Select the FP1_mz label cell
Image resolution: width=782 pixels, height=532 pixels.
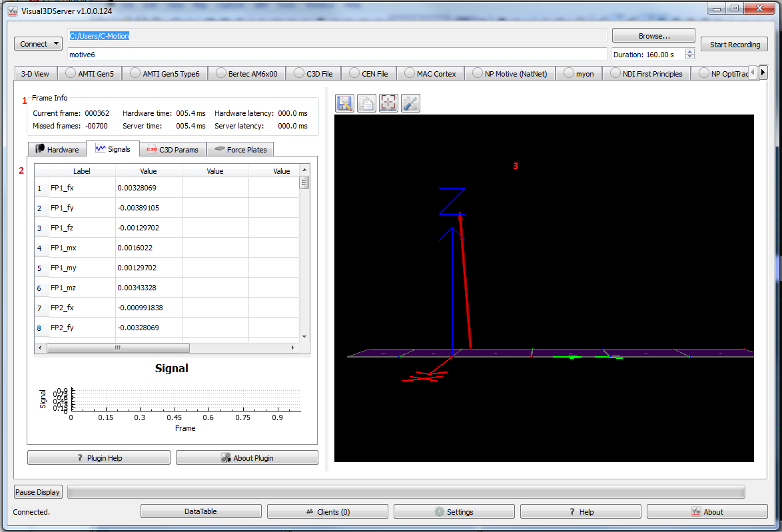[83, 288]
